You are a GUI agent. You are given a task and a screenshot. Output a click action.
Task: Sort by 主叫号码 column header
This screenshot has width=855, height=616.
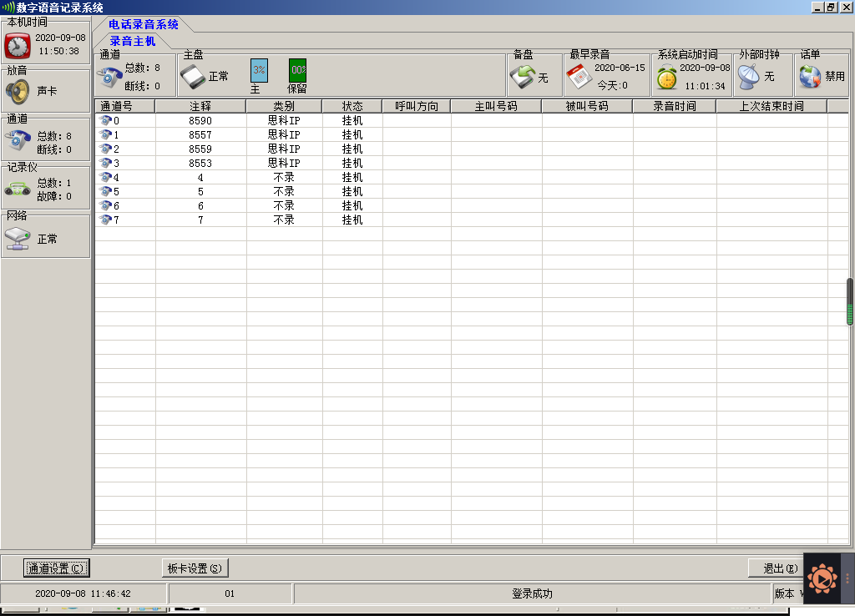tap(496, 106)
